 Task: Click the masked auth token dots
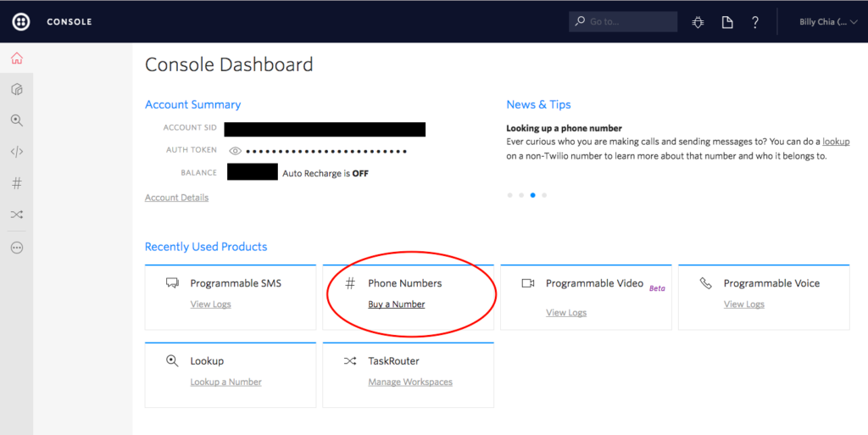coord(326,151)
